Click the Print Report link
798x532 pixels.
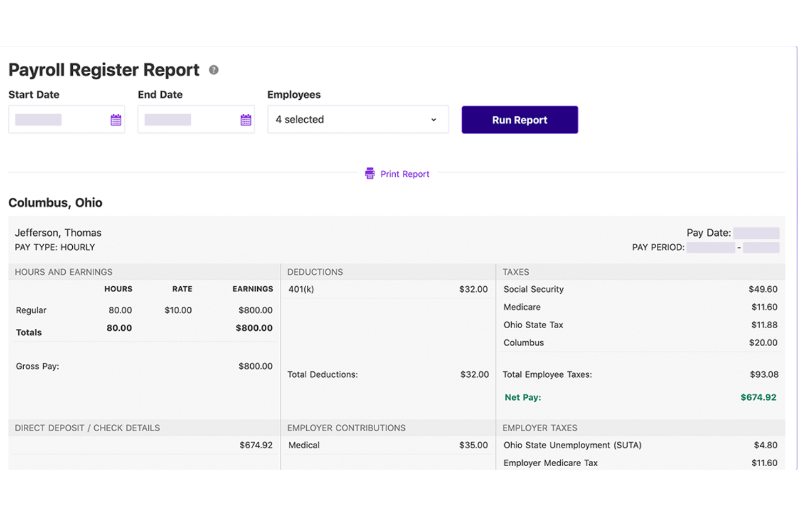click(404, 174)
